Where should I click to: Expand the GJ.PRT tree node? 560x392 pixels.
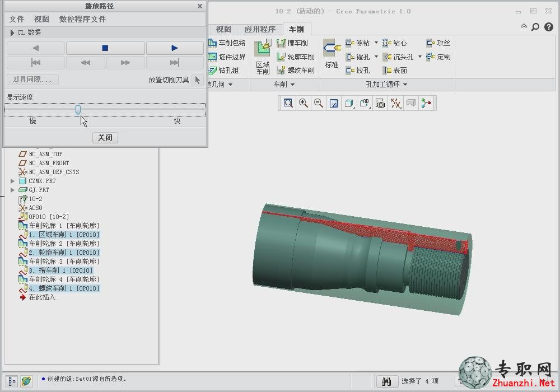[12, 190]
